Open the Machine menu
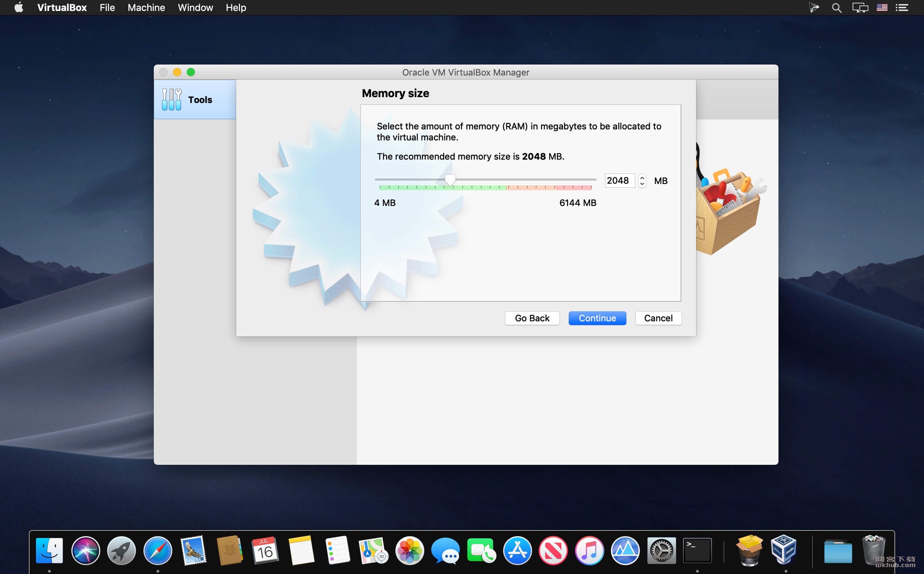This screenshot has width=924, height=574. [x=146, y=8]
